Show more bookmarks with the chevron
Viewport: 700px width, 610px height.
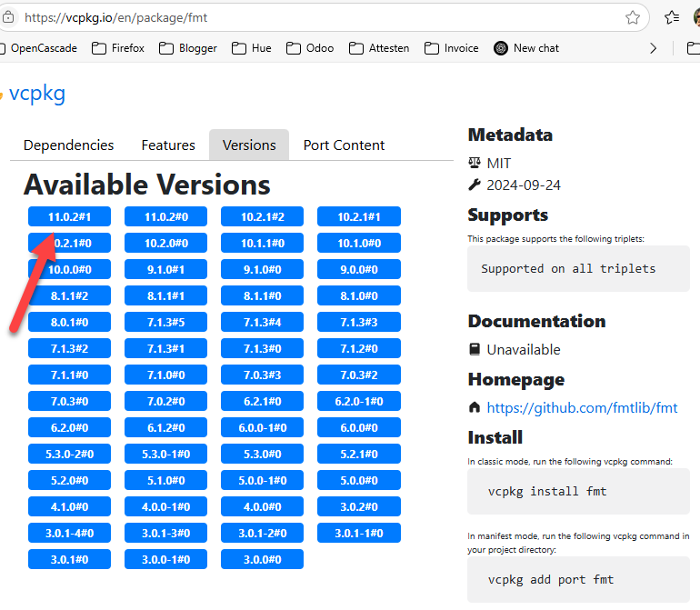click(x=653, y=48)
